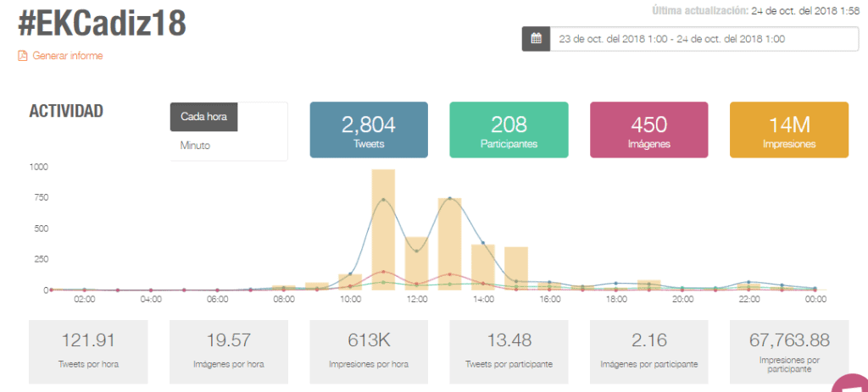Click the Última actualización timestamp text
This screenshot has width=868, height=392.
755,10
